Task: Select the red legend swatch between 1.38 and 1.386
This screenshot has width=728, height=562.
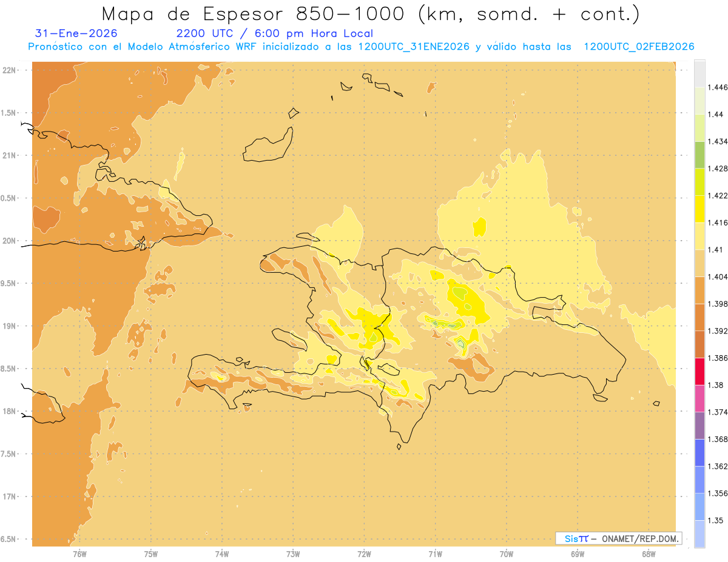Action: [699, 371]
